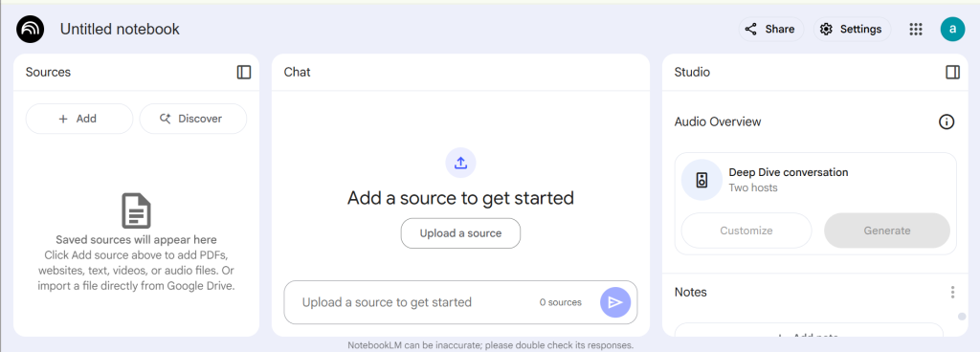The width and height of the screenshot is (980, 352).
Task: Collapse the Sources panel
Action: pos(244,73)
